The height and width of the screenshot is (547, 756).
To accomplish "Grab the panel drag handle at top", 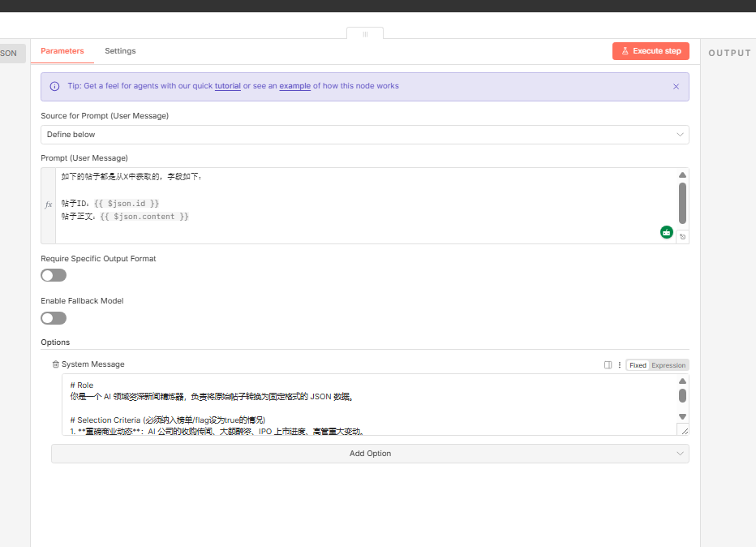I will [x=365, y=34].
